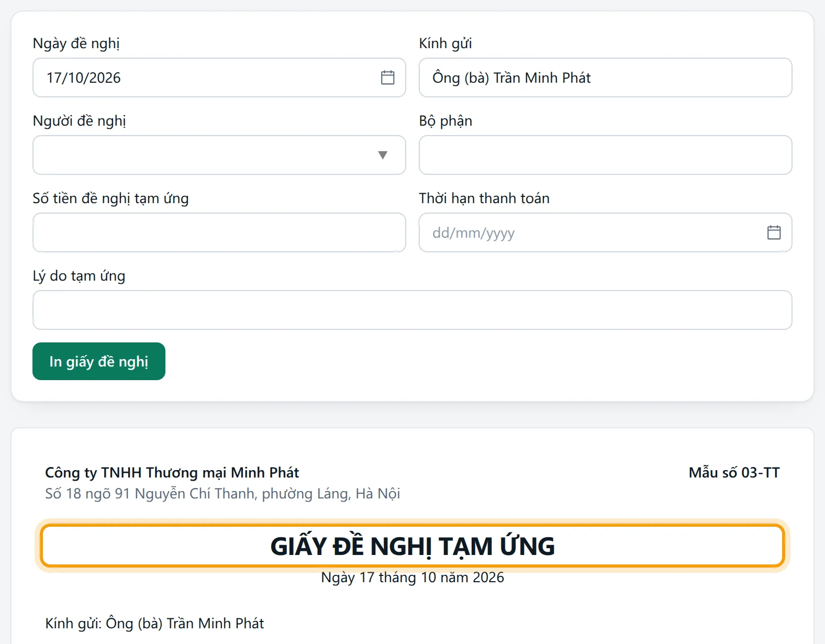Click the Số tiền đề nghị tạm ứng label
Screen dimensions: 825x644
(x=110, y=198)
